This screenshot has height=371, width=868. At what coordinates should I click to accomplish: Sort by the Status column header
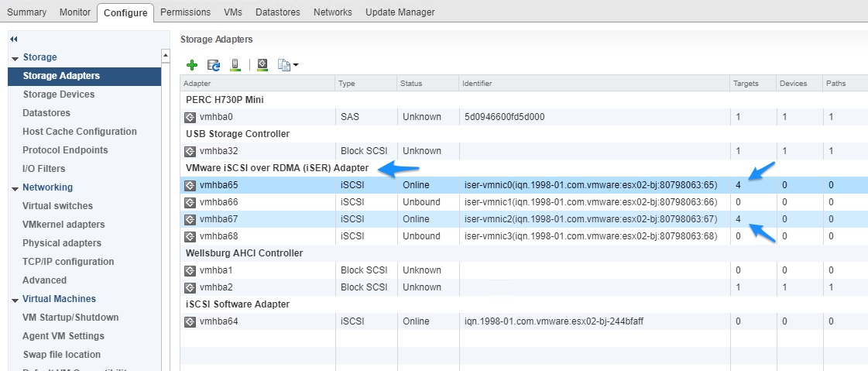[x=428, y=83]
